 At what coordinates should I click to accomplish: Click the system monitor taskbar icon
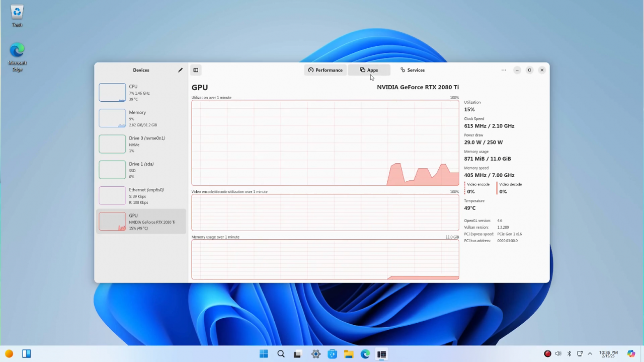tap(382, 354)
